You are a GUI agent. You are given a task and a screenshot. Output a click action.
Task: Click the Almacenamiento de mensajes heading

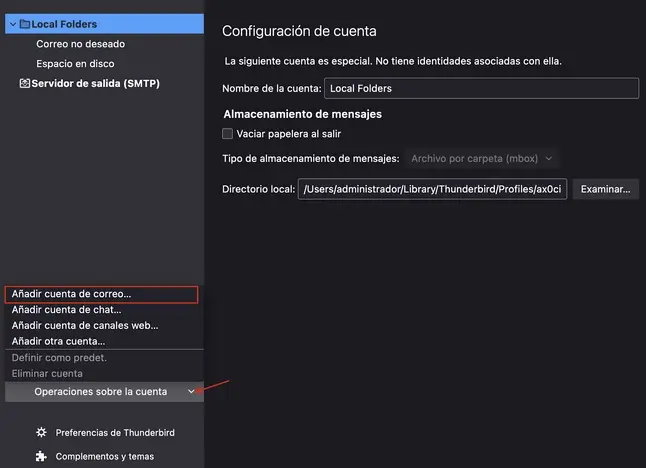302,114
